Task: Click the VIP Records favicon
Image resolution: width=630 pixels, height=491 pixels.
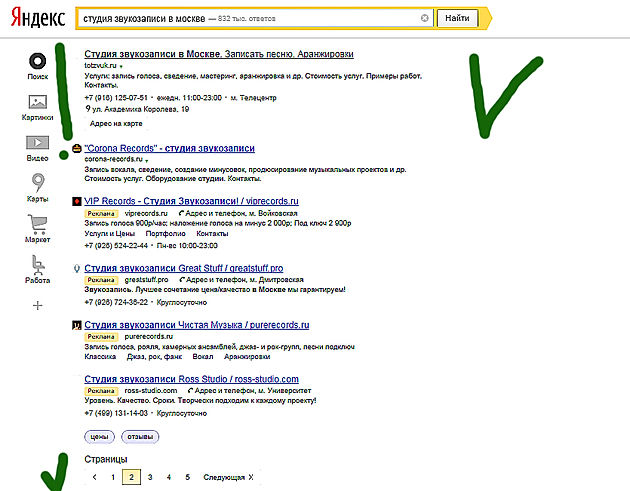Action: click(x=77, y=201)
